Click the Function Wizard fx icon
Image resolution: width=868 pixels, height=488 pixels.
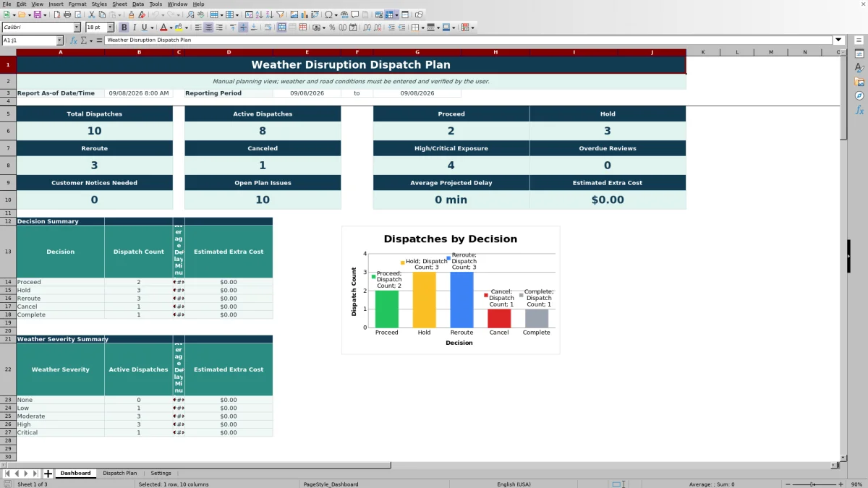click(74, 40)
